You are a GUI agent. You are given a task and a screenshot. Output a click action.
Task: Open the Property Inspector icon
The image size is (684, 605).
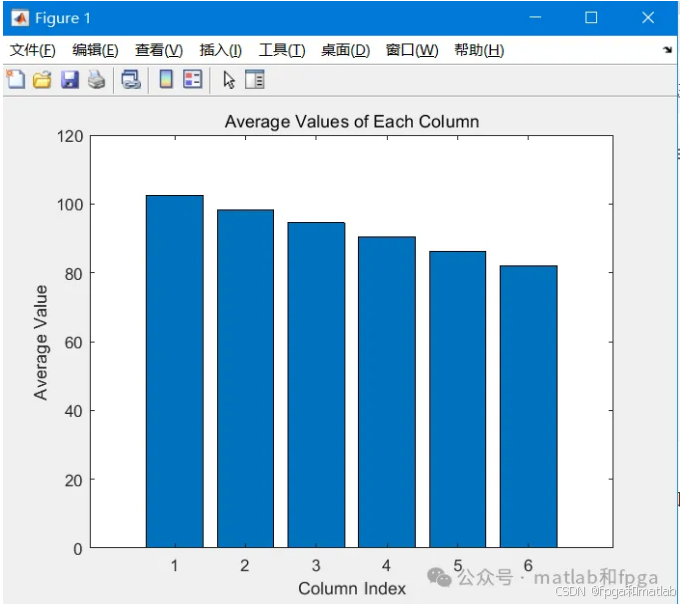[255, 79]
